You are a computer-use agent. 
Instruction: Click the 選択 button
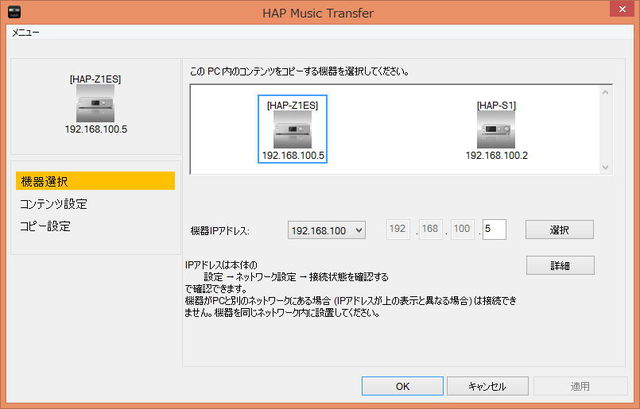[x=559, y=229]
